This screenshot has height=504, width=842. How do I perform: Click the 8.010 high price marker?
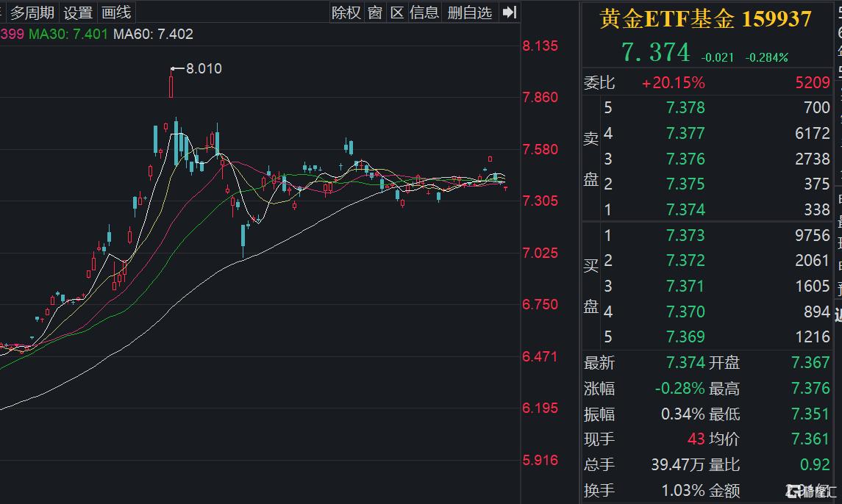pos(204,69)
